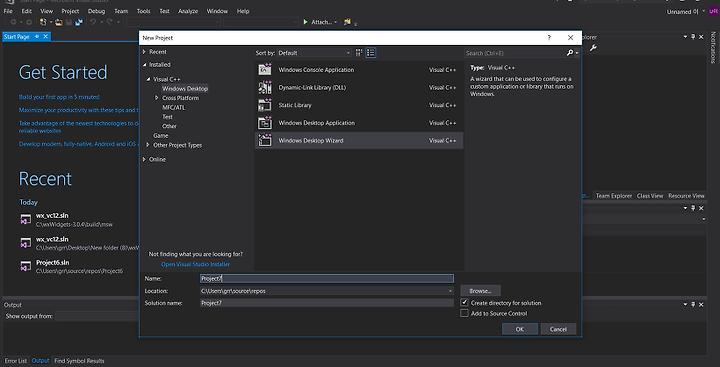Expand the Cross Platform node
The image size is (720, 367).
(157, 98)
